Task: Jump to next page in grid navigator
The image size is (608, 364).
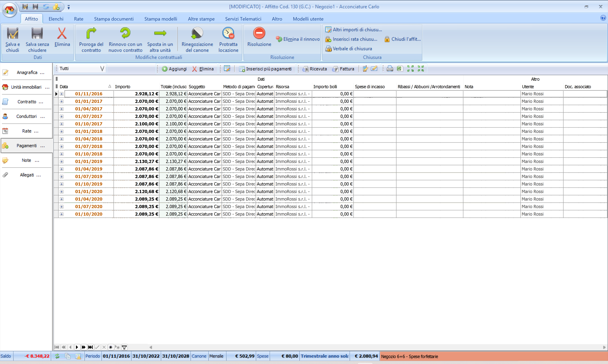Action: tap(83, 347)
